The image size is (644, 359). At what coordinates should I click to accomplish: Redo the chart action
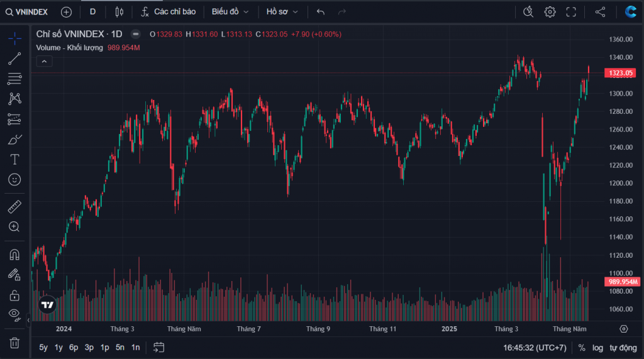[x=341, y=12]
